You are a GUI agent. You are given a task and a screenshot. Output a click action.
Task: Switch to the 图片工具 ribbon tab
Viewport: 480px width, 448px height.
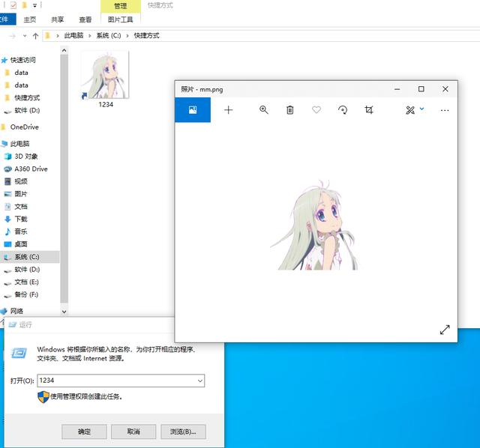[x=120, y=19]
